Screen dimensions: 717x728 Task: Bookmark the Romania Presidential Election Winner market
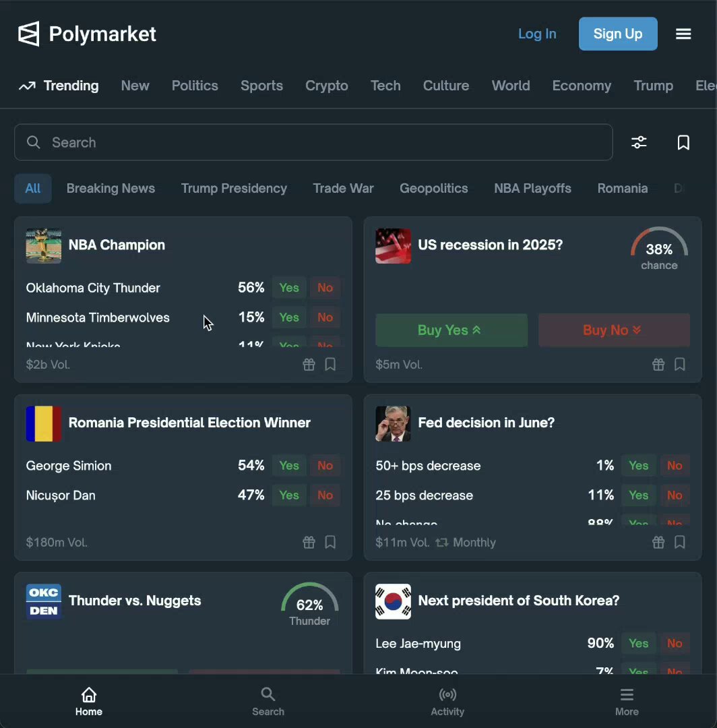(x=330, y=543)
